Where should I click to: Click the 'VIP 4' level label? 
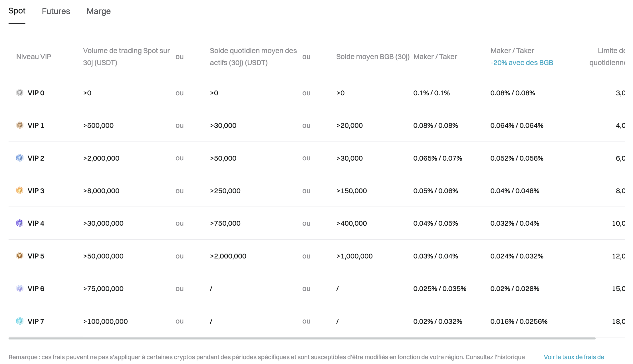[36, 223]
